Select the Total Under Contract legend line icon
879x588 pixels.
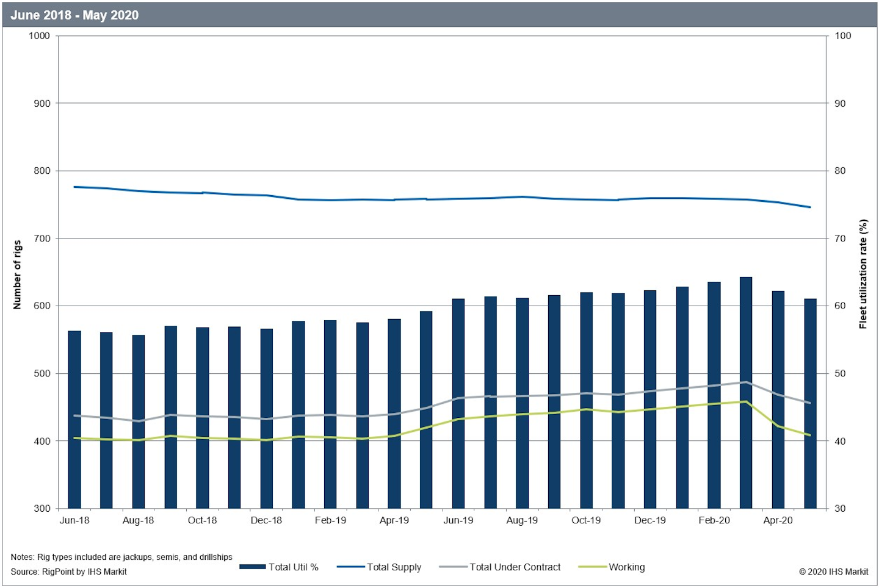pos(453,567)
